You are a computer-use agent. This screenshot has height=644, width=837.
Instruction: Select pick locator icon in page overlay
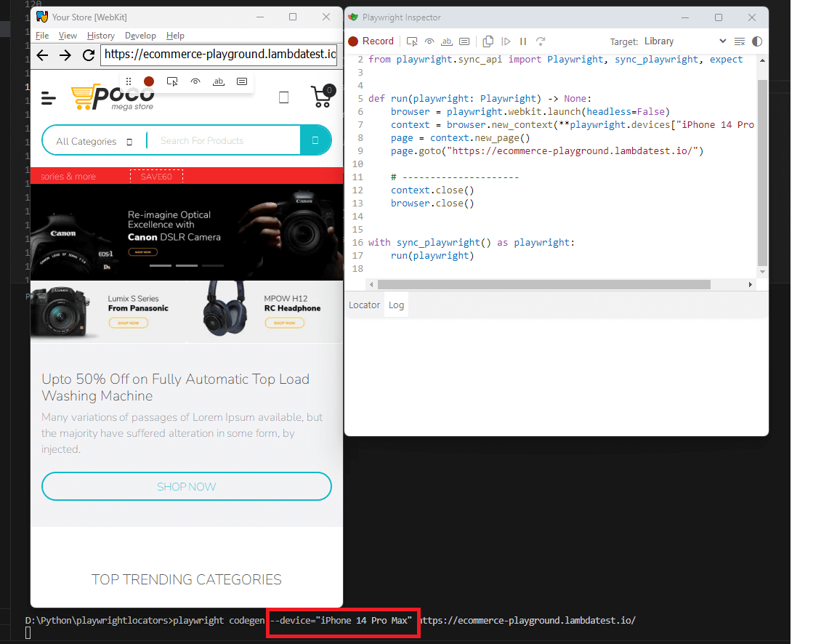[172, 81]
